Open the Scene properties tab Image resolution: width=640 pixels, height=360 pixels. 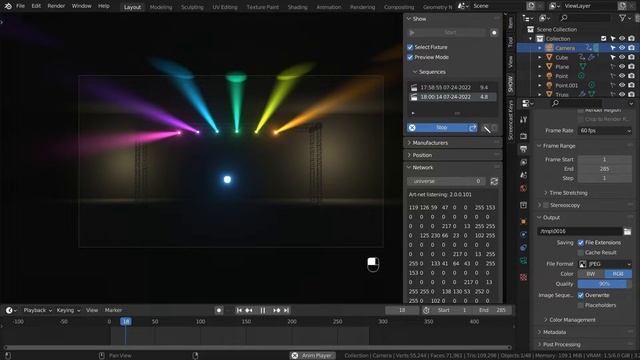tap(524, 175)
